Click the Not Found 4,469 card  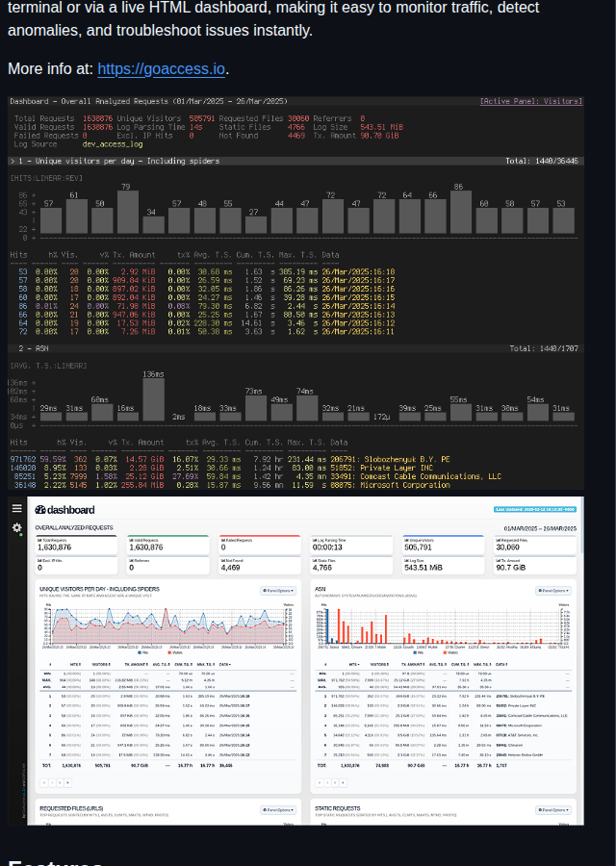click(x=260, y=565)
